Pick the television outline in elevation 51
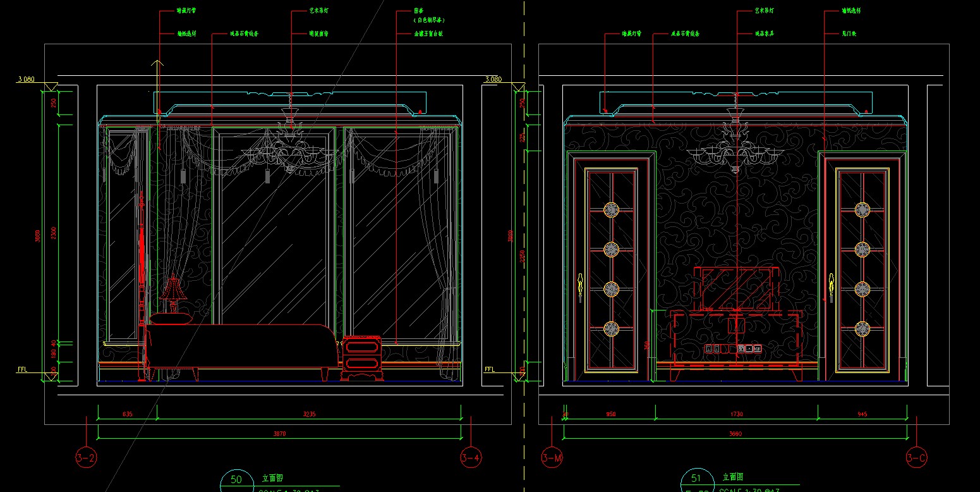Screen dimensions: 980x492 coord(736,288)
